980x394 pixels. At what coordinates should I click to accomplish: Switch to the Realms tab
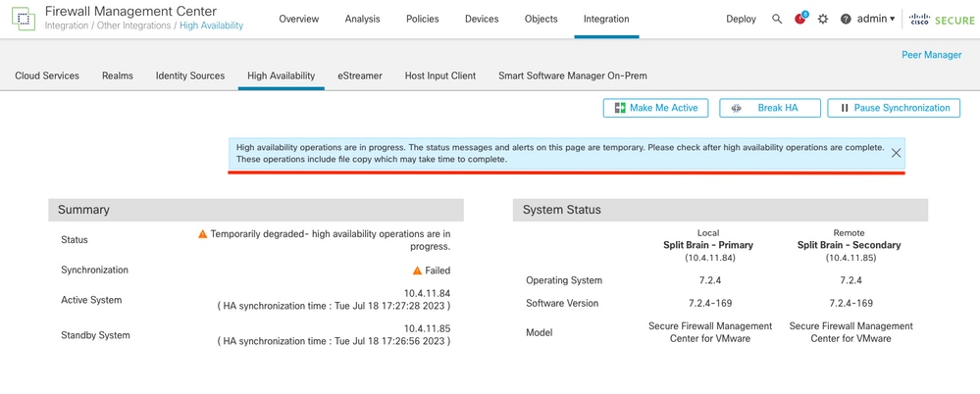pyautogui.click(x=118, y=75)
